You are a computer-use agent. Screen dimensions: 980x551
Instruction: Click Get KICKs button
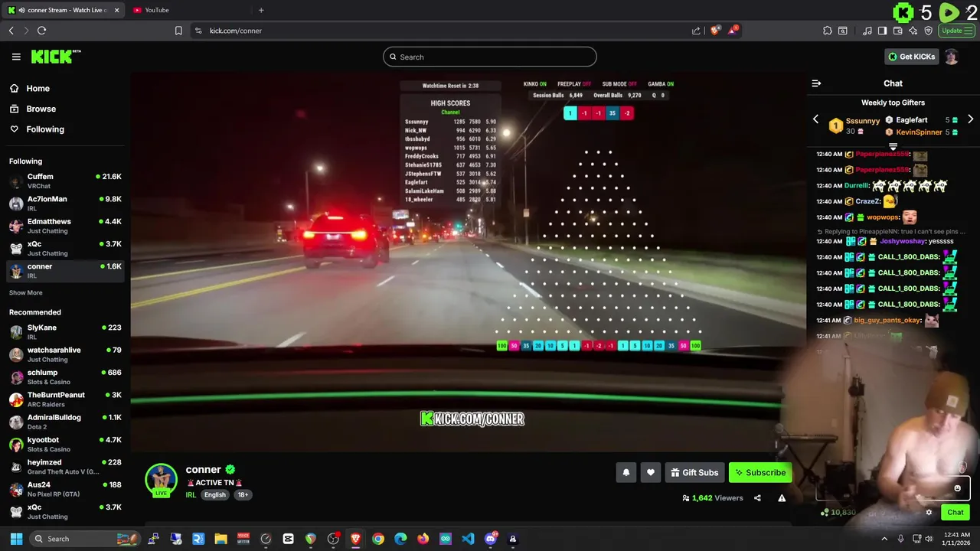coord(911,57)
